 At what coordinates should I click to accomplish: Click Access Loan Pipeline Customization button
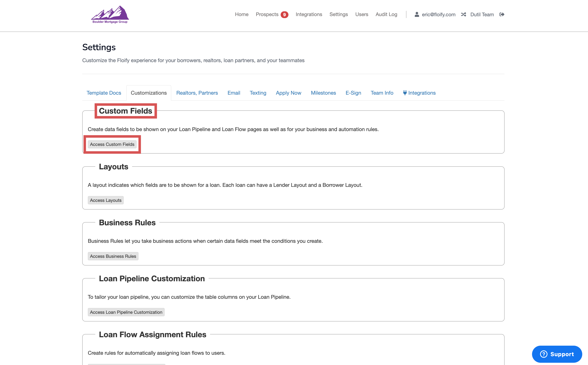click(126, 312)
